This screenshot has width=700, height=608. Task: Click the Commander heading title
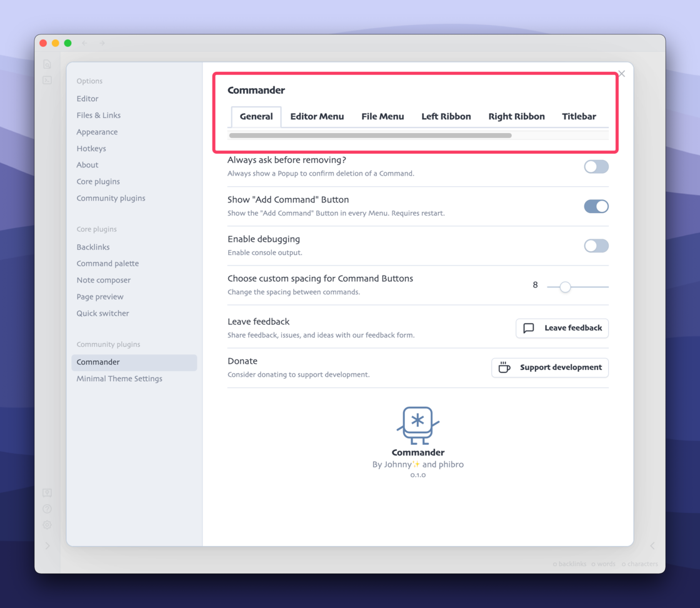click(x=256, y=90)
